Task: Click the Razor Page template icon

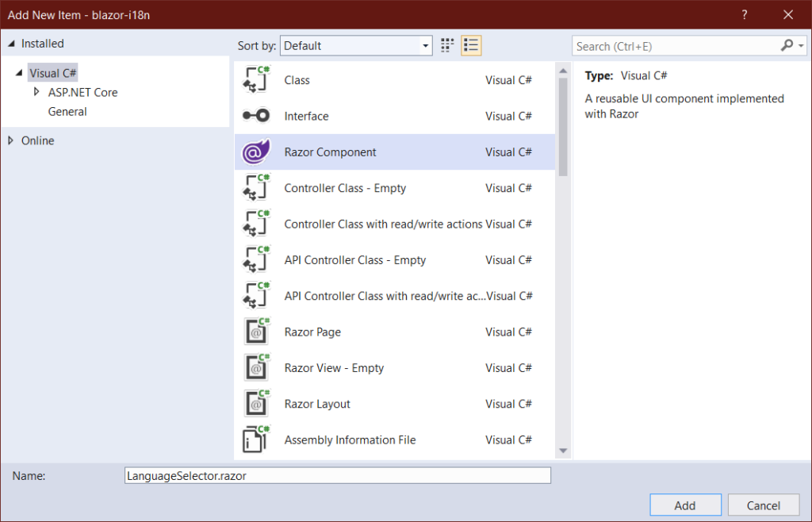Action: pos(257,332)
